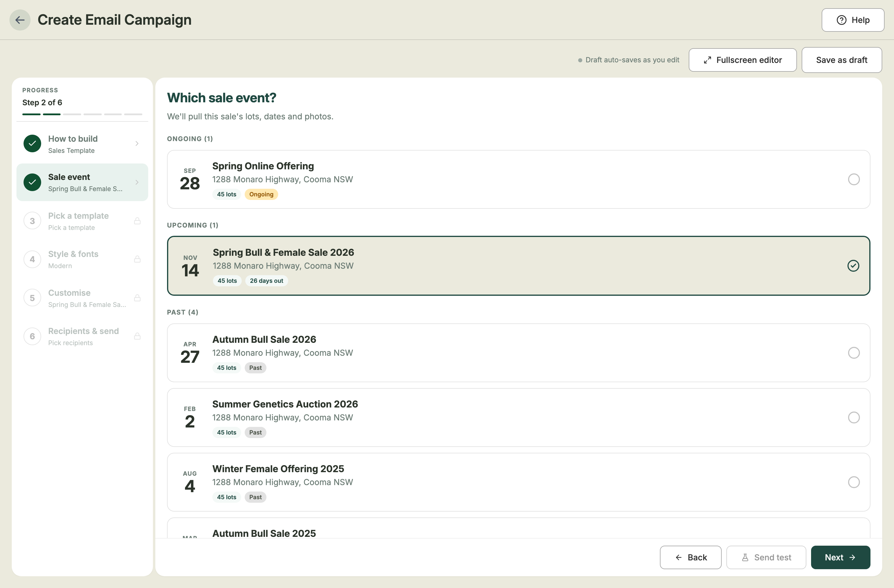
Task: Click the lock icon on Recipients & send
Action: coord(137,336)
